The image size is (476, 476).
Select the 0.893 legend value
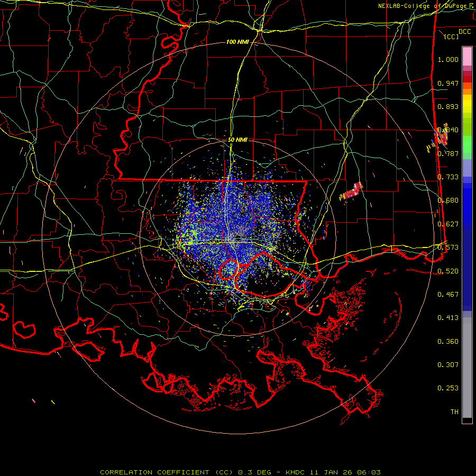[448, 106]
